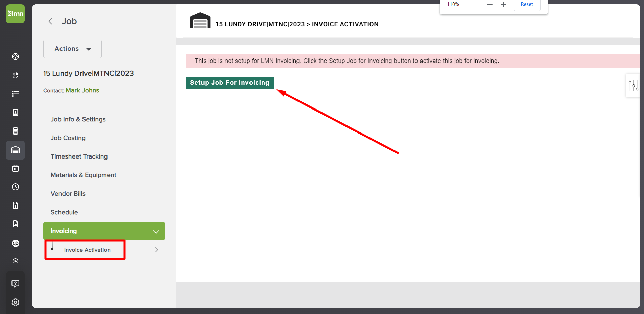The height and width of the screenshot is (314, 644).
Task: Click the settings gear icon
Action: click(15, 302)
